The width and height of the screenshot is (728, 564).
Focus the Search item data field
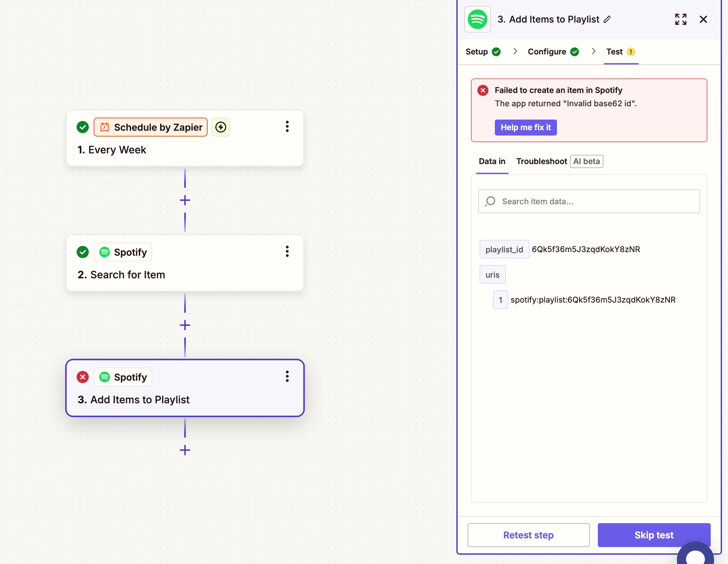(x=589, y=201)
